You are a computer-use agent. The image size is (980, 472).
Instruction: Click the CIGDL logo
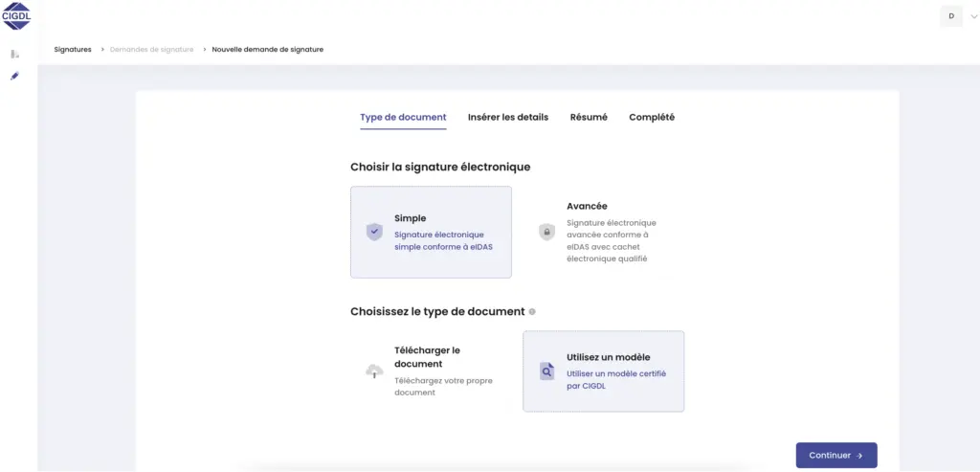(18, 16)
